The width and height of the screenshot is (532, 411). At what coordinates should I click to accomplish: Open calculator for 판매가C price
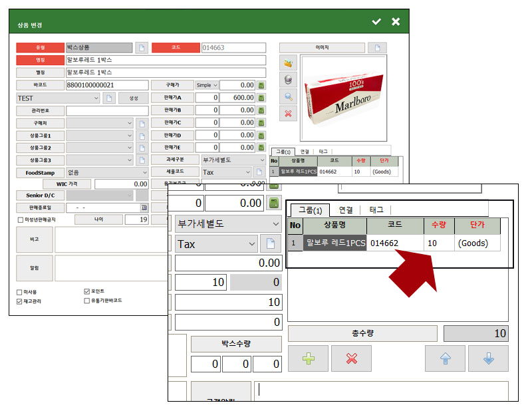pyautogui.click(x=261, y=123)
